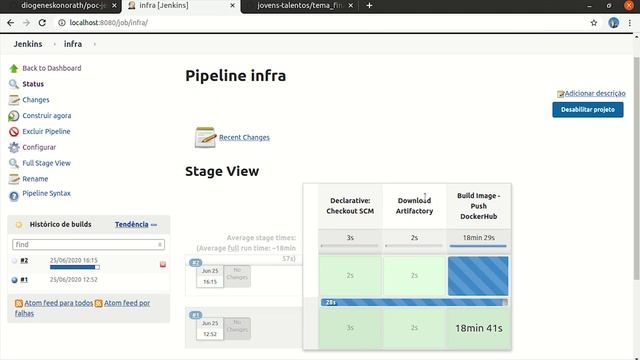This screenshot has height=360, width=640.
Task: Open the Rename link
Action: [35, 179]
